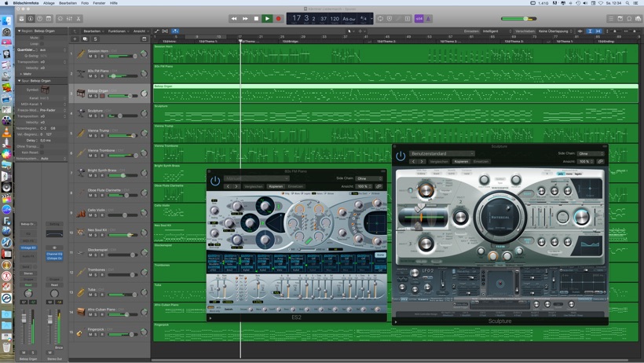644x363 pixels.
Task: Expand Mehr section in region inspector
Action: coord(21,74)
